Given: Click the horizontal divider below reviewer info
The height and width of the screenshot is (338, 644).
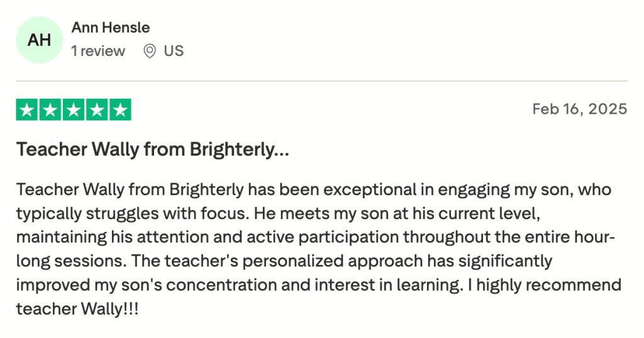Looking at the screenshot, I should coord(322,81).
